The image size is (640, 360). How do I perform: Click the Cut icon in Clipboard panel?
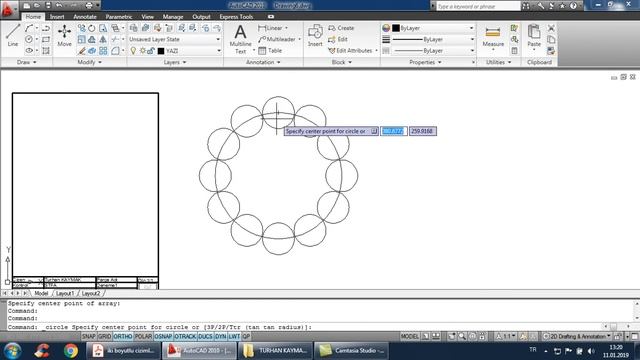click(551, 28)
